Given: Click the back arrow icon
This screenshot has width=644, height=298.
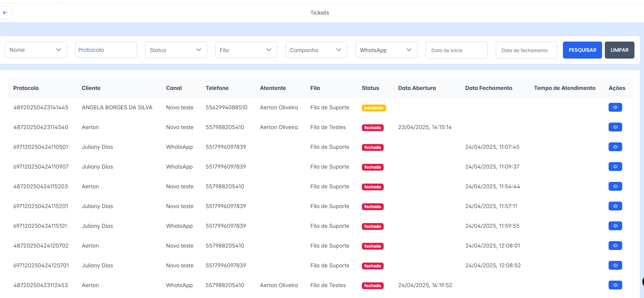Looking at the screenshot, I should pyautogui.click(x=5, y=13).
